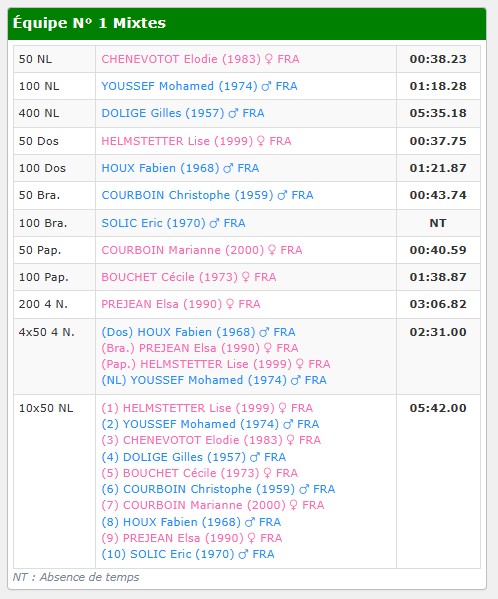Click the male symbol beside DOLIGE Gilles 400 NL
The width and height of the screenshot is (498, 599).
click(233, 113)
